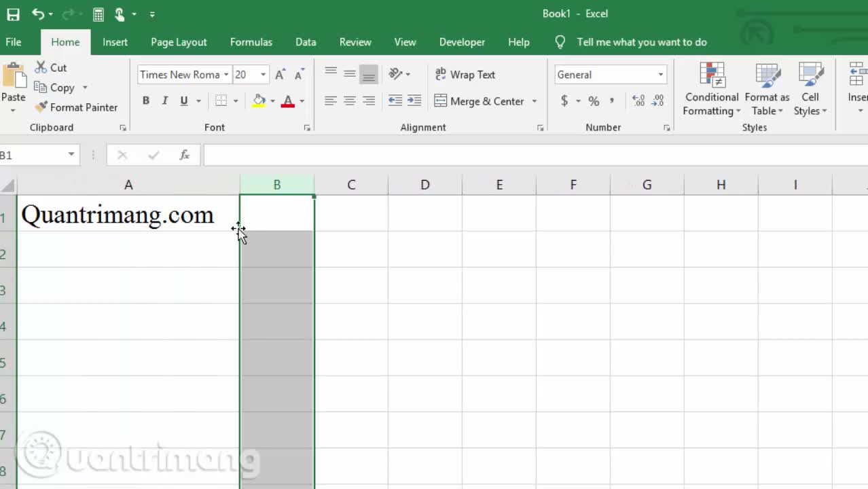Open the File tab
The width and height of the screenshot is (868, 489).
click(x=14, y=42)
